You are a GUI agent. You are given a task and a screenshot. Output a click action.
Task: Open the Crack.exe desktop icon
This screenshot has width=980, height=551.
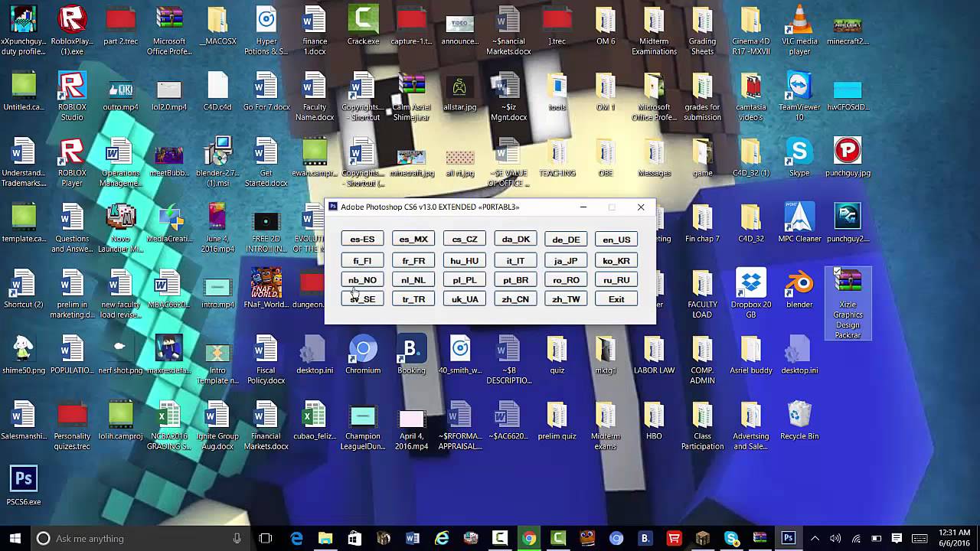coord(363,25)
